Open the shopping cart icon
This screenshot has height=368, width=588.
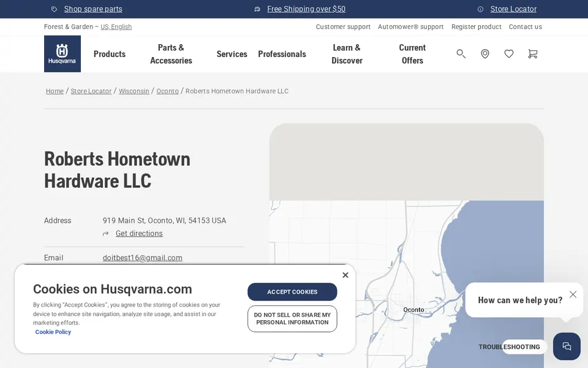pos(532,54)
